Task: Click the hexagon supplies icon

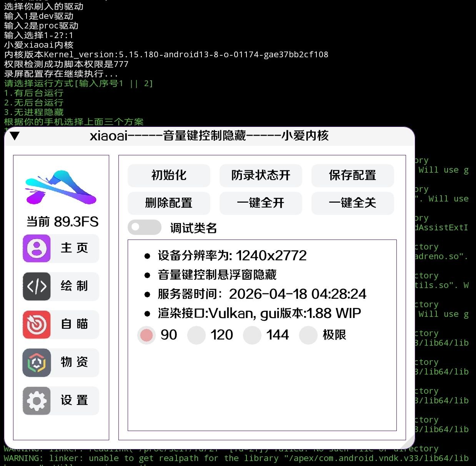Action: 37,363
